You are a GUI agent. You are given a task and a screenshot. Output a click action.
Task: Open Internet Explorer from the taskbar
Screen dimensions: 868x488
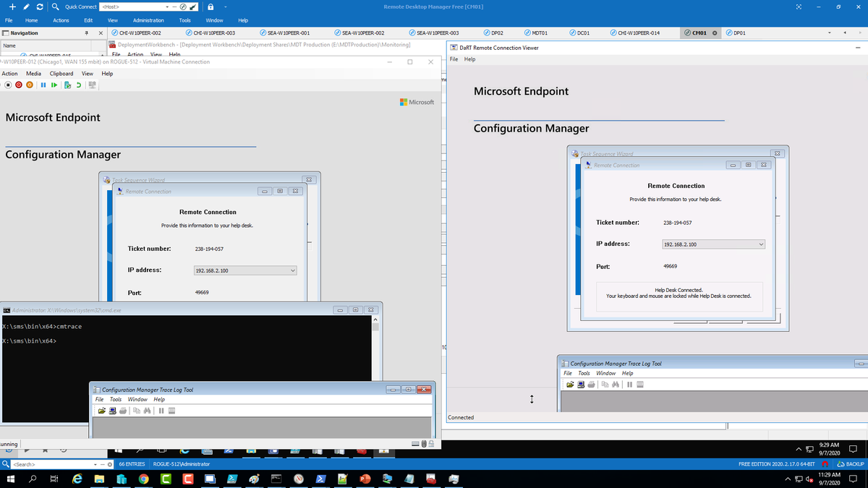77,479
